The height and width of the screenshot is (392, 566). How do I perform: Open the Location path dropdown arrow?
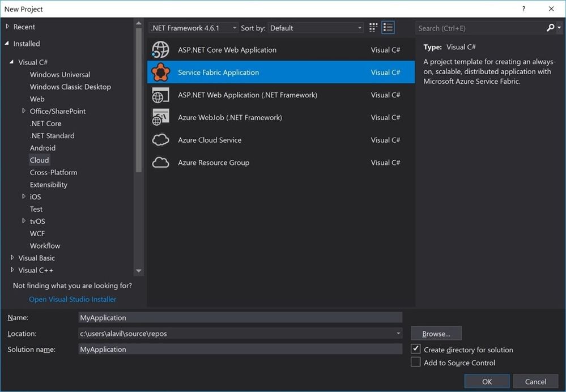coord(398,333)
